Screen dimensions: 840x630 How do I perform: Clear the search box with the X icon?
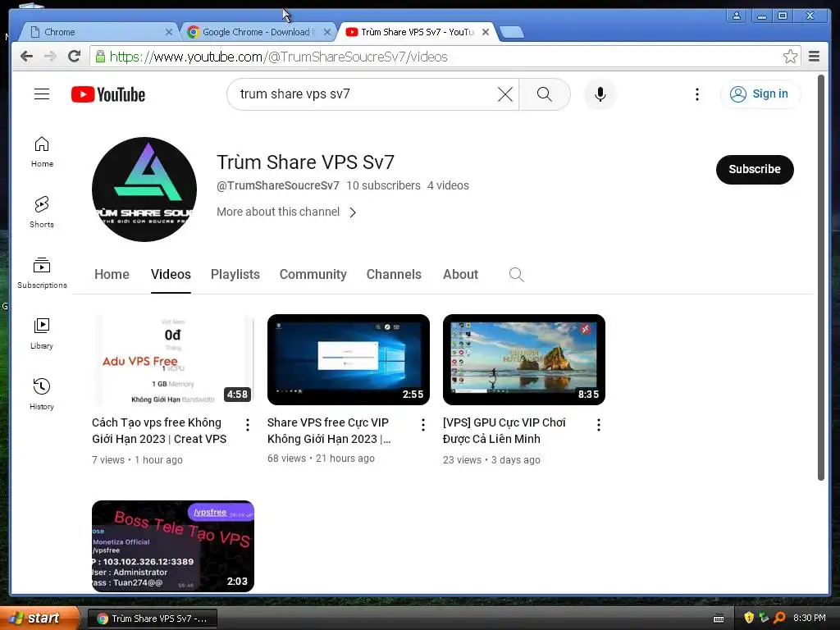(504, 94)
